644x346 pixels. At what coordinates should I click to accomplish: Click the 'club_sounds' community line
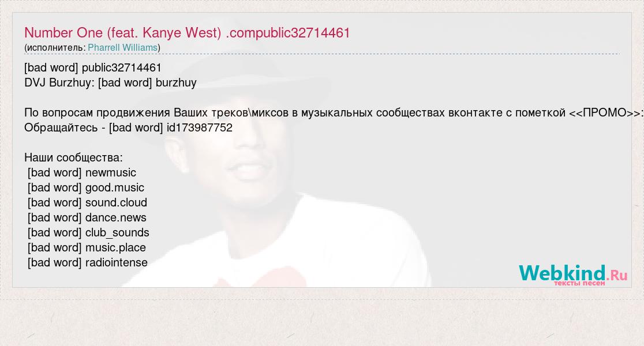[88, 233]
